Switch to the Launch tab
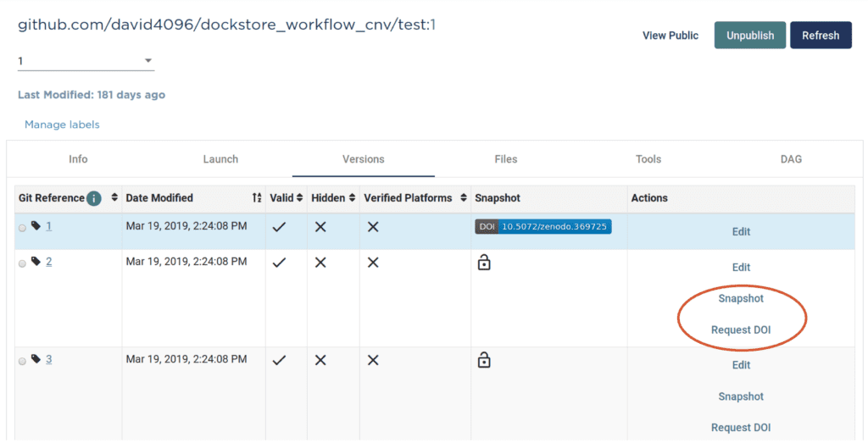This screenshot has width=868, height=443. pyautogui.click(x=220, y=159)
